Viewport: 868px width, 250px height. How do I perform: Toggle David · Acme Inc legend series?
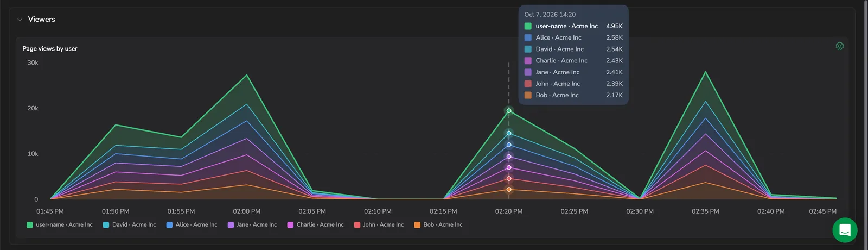[129, 224]
